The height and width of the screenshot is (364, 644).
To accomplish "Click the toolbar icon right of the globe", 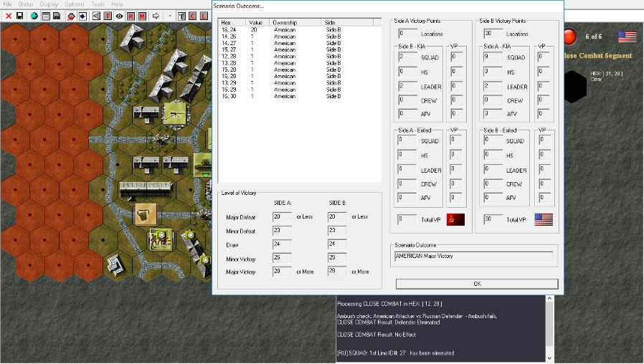I will click(x=46, y=16).
